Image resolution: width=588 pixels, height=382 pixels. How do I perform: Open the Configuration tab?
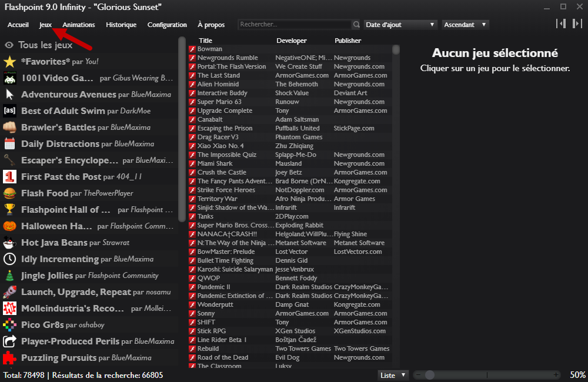pyautogui.click(x=167, y=25)
